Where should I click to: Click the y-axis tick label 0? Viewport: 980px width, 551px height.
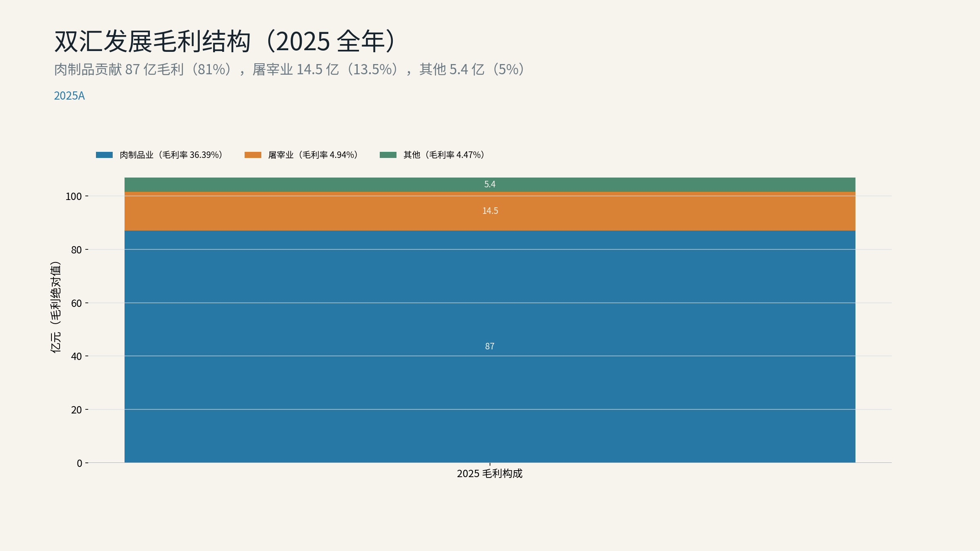80,463
